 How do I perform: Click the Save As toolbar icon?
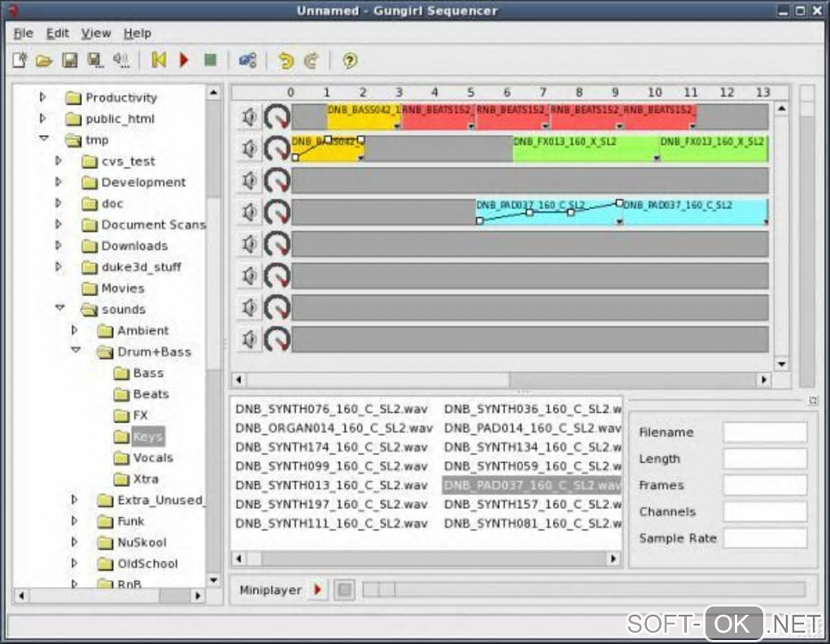coord(95,60)
